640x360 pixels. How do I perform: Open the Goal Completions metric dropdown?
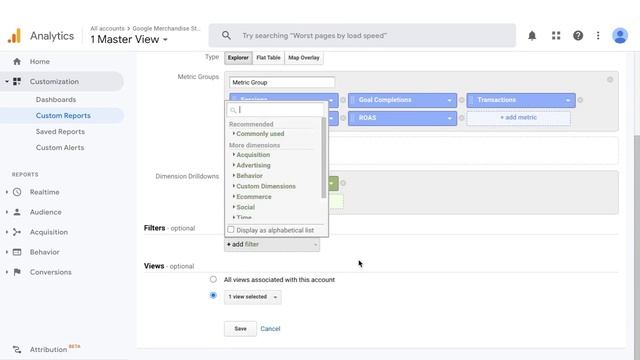point(449,100)
